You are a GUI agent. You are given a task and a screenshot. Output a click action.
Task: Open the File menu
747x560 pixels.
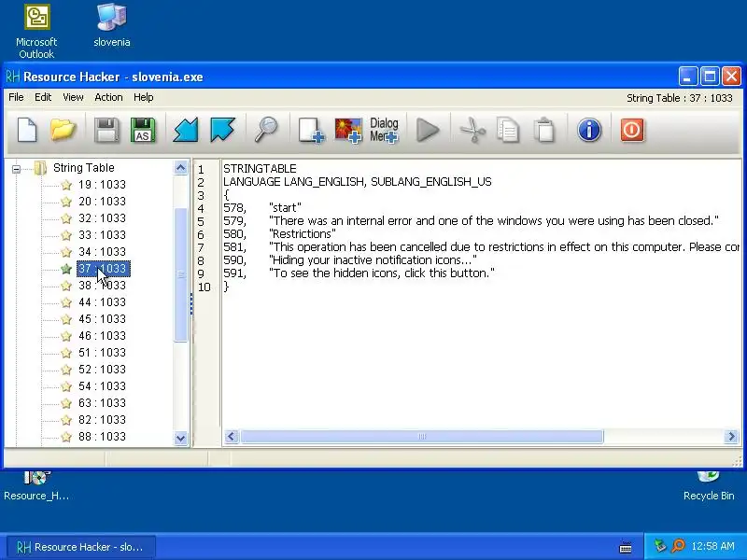coord(16,97)
